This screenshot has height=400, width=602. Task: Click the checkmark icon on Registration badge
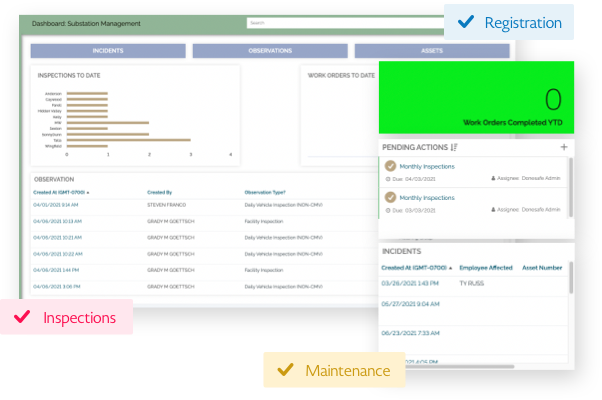(465, 21)
